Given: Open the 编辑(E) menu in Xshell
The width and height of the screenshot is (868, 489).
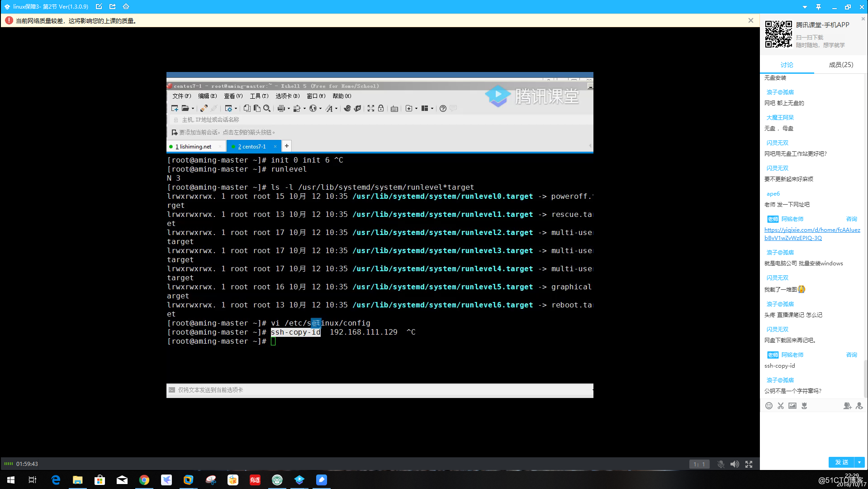Looking at the screenshot, I should (207, 96).
